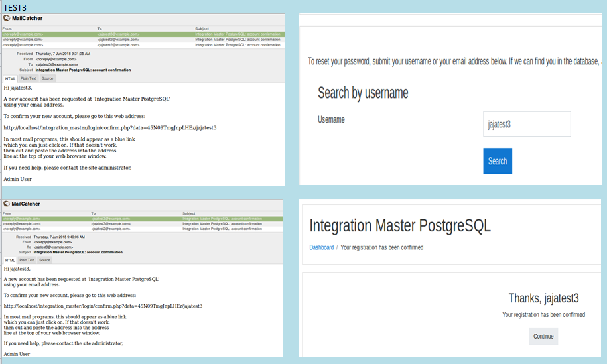Click From column header in top MailCatcher
The height and width of the screenshot is (364, 607).
pyautogui.click(x=7, y=29)
